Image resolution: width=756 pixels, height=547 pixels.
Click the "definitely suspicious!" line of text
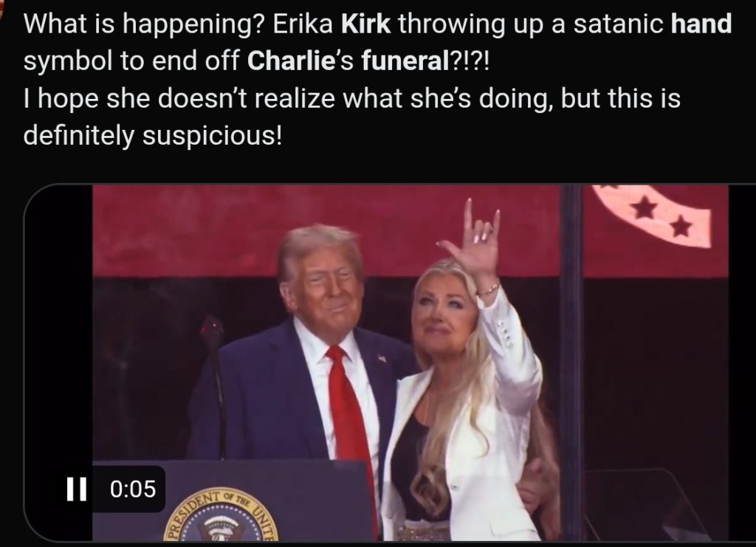tap(152, 135)
